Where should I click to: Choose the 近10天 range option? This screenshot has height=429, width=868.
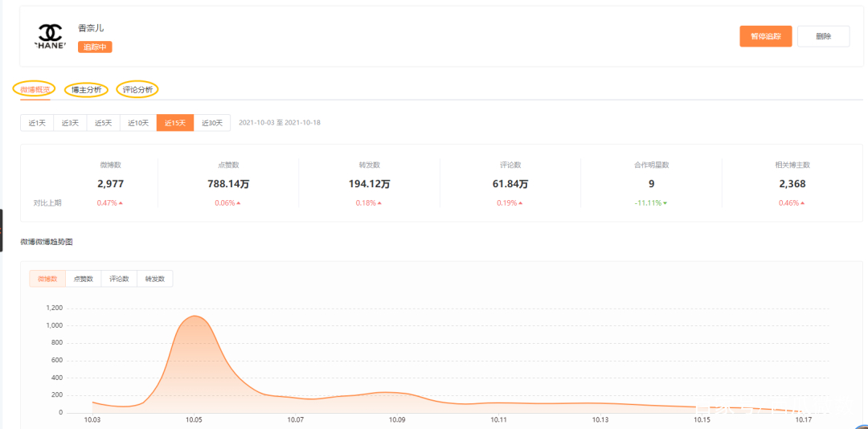coord(137,123)
